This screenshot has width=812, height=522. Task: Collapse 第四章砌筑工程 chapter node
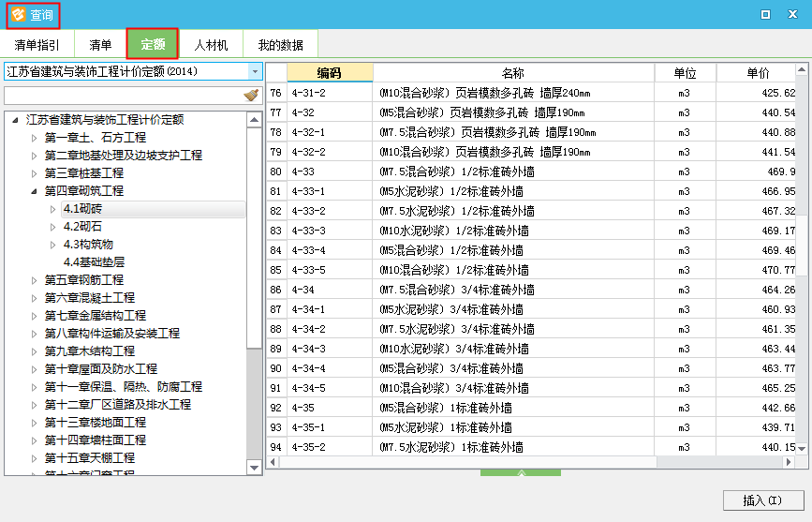[35, 191]
